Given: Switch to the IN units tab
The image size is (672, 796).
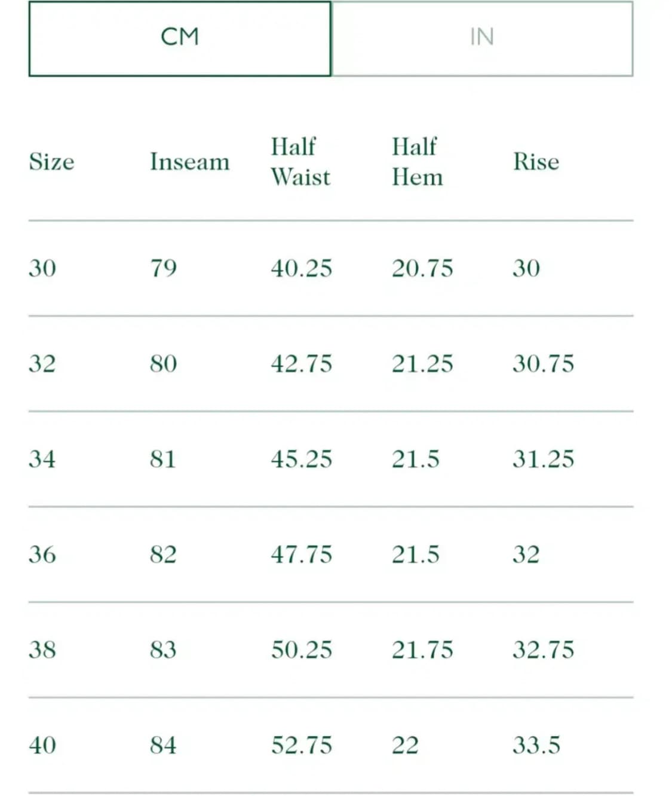Looking at the screenshot, I should (x=482, y=38).
